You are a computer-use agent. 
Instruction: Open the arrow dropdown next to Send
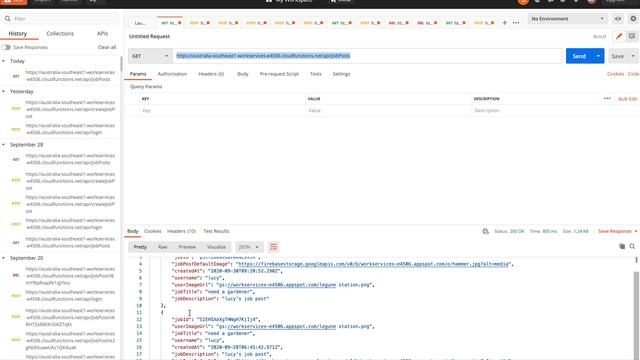[598, 56]
